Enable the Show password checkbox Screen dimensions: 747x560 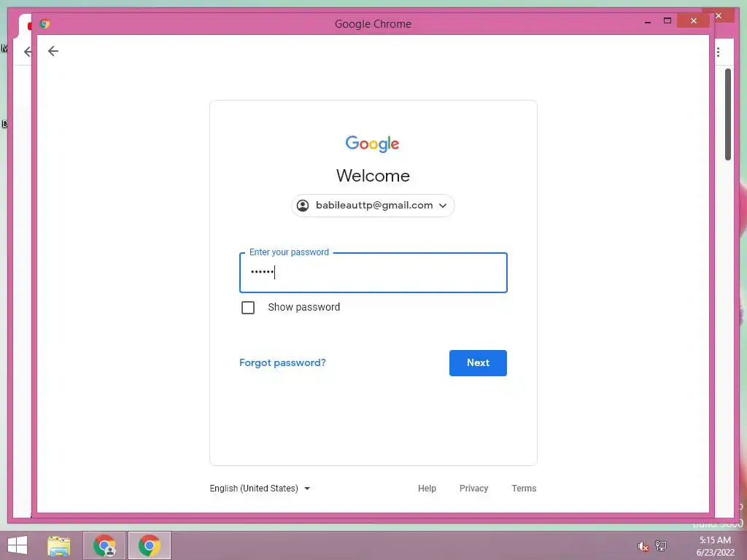[x=248, y=308]
